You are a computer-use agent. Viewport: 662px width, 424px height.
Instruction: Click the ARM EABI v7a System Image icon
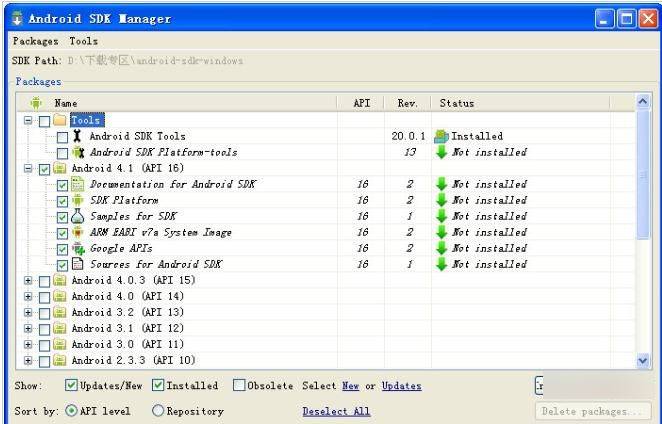pyautogui.click(x=78, y=232)
